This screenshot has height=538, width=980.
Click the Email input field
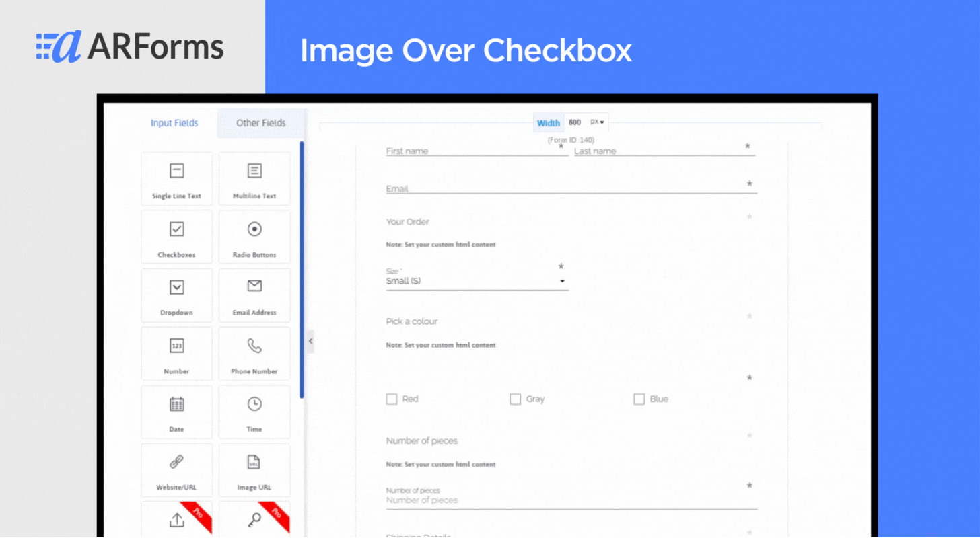(x=571, y=188)
